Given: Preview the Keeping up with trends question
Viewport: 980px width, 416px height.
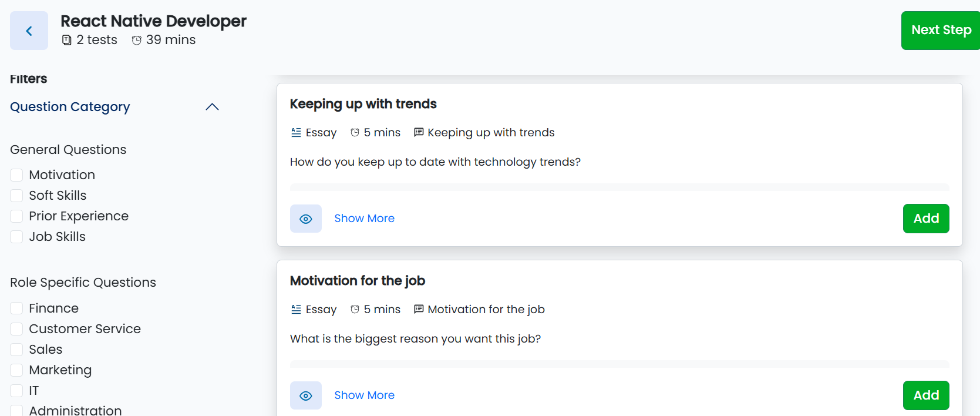Looking at the screenshot, I should [x=306, y=219].
